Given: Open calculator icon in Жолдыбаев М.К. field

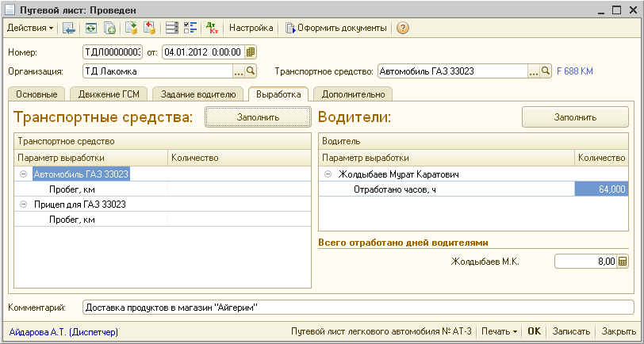Looking at the screenshot, I should point(623,262).
